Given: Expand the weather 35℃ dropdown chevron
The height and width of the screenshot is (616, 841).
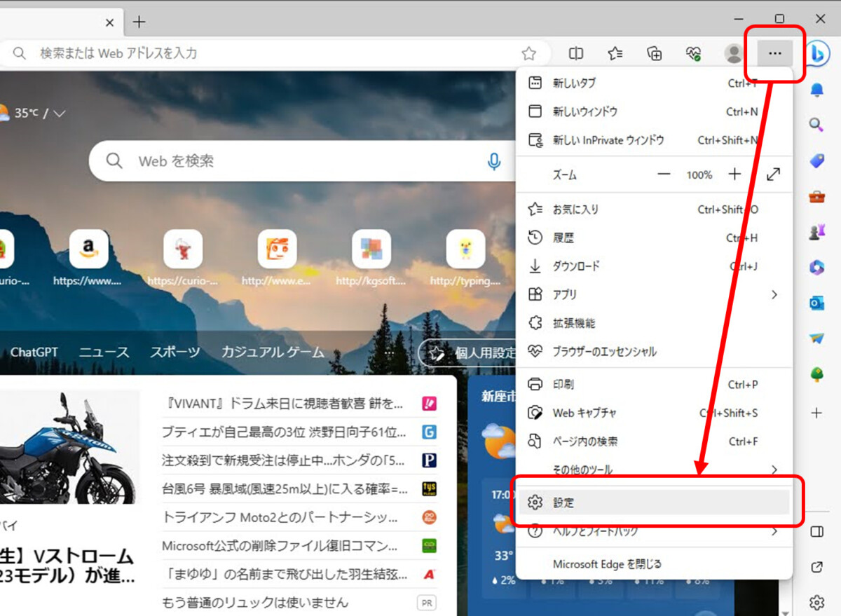Looking at the screenshot, I should tap(60, 114).
